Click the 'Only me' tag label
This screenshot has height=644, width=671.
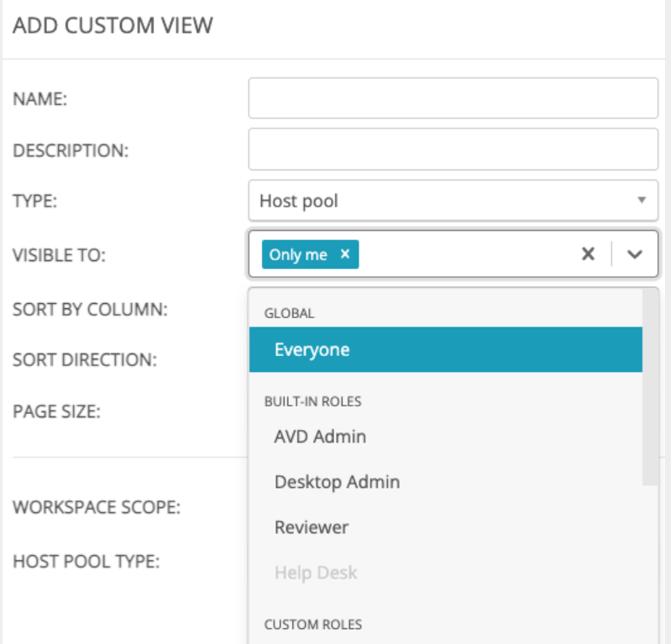pos(298,254)
